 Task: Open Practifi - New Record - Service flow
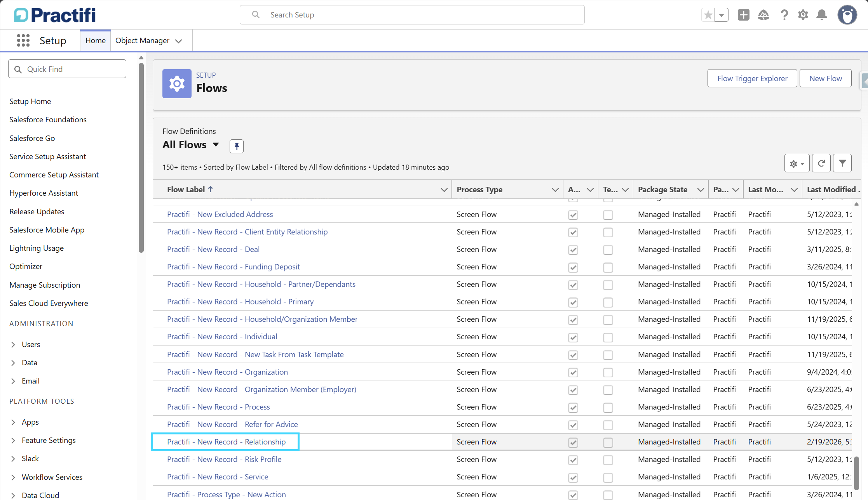click(x=218, y=477)
